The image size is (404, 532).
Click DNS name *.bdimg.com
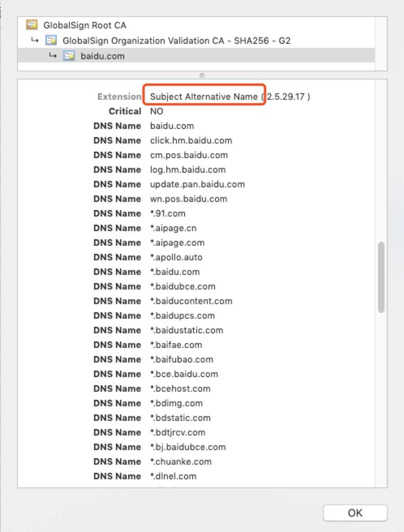[x=176, y=403]
